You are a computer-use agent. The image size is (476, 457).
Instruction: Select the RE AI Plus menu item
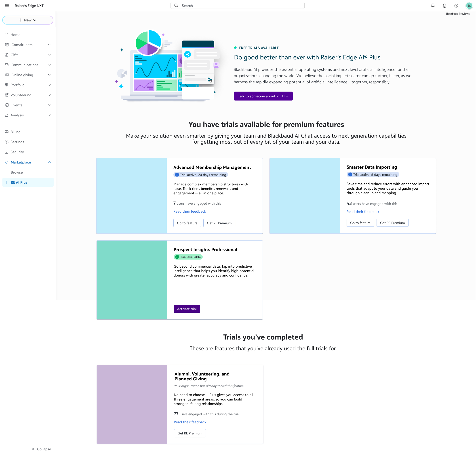tap(19, 182)
